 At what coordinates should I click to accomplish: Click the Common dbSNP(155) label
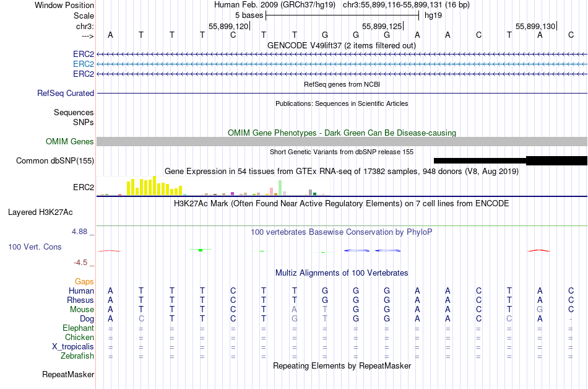pos(55,160)
